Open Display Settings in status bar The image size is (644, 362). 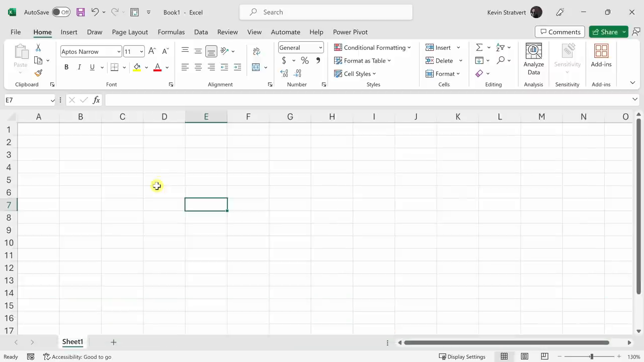462,356
